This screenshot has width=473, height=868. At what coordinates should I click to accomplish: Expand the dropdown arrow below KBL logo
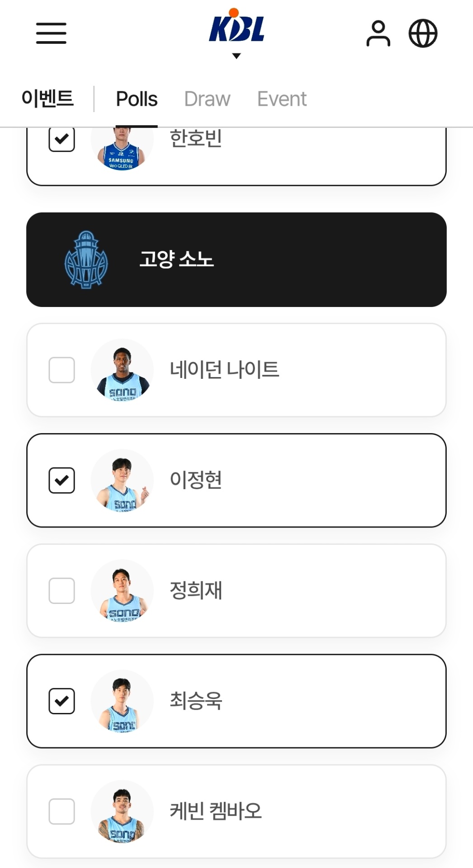(x=236, y=56)
